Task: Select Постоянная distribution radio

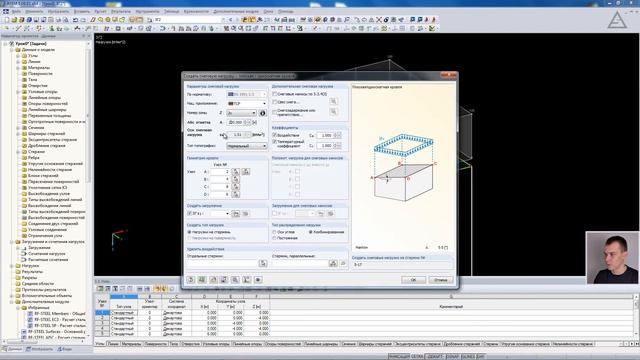Action: (x=275, y=238)
